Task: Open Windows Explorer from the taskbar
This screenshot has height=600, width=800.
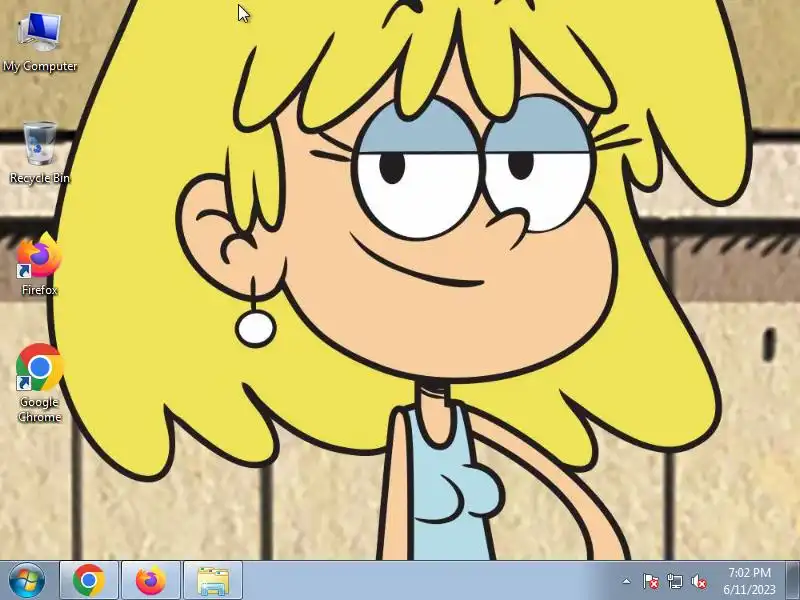Action: (x=213, y=581)
